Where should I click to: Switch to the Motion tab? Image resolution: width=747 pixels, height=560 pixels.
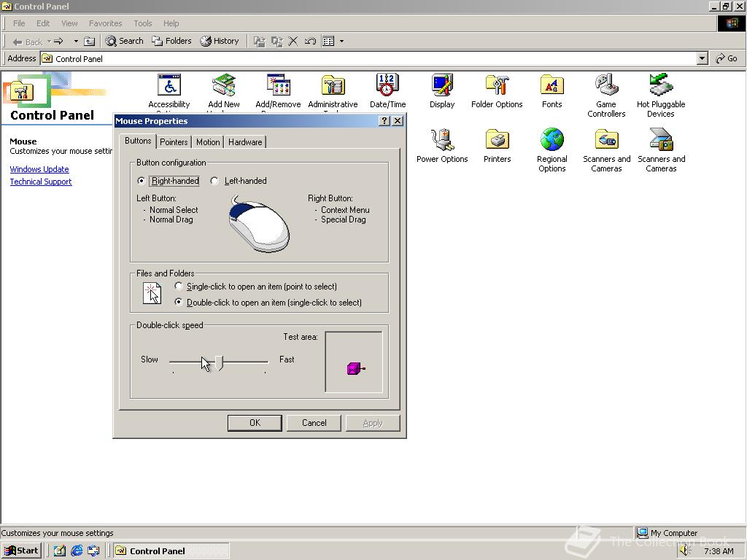click(208, 142)
